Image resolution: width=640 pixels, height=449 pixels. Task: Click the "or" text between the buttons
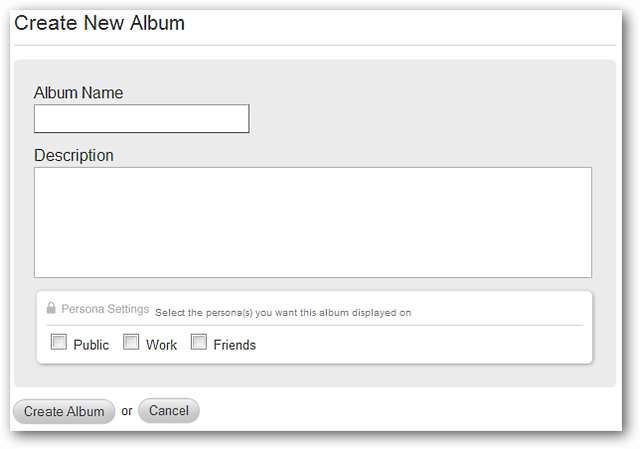(x=127, y=411)
